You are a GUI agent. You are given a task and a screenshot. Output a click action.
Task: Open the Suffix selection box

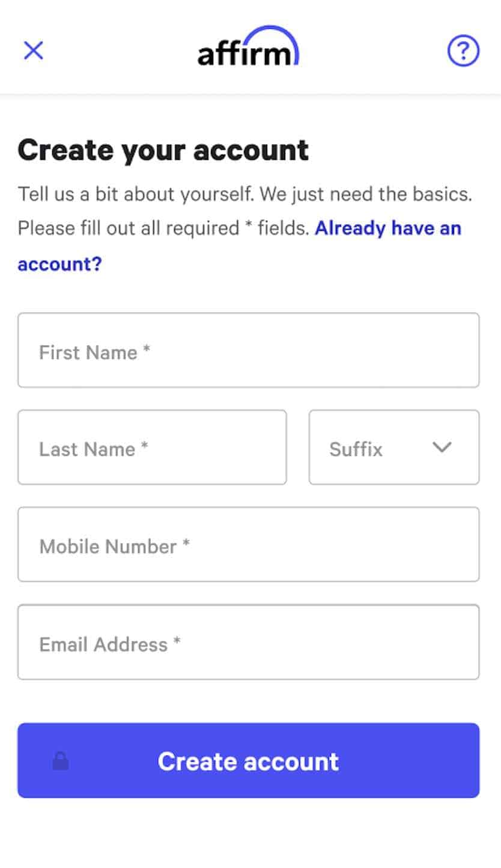point(393,447)
